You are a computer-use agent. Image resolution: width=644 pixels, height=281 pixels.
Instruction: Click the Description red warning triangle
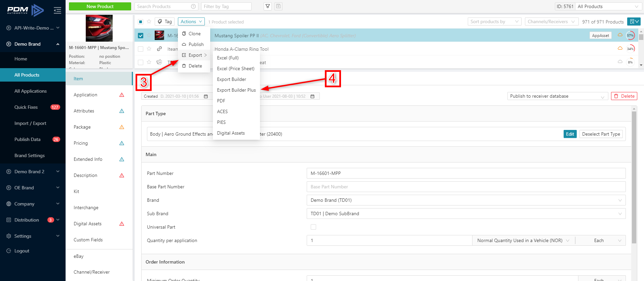[122, 175]
